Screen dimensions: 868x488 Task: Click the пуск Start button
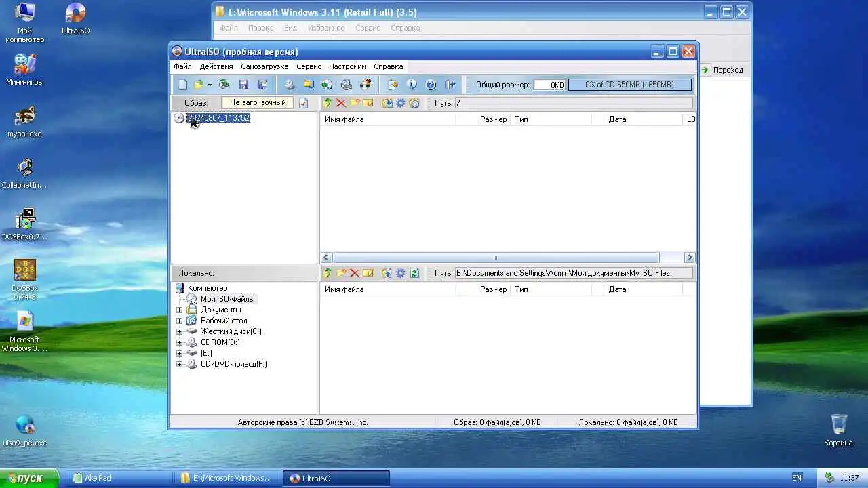click(29, 478)
